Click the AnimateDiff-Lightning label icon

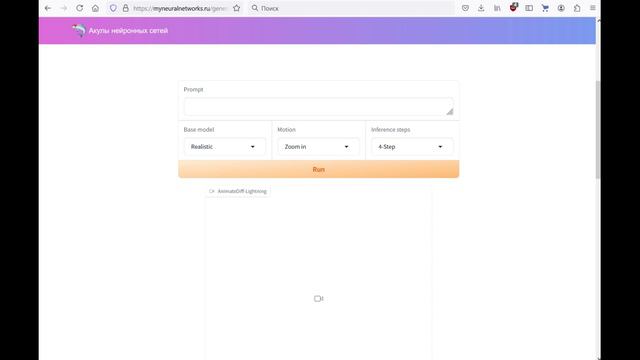[211, 191]
